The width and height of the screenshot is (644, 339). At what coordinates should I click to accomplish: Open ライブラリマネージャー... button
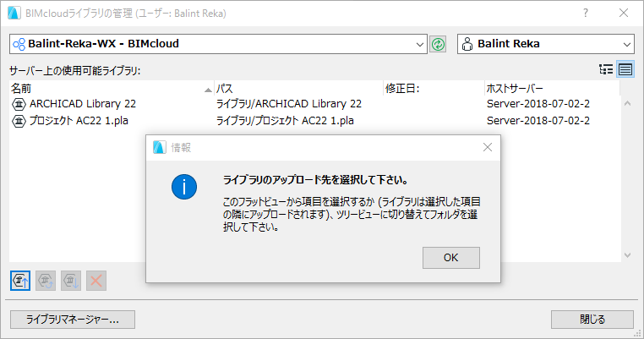point(73,320)
